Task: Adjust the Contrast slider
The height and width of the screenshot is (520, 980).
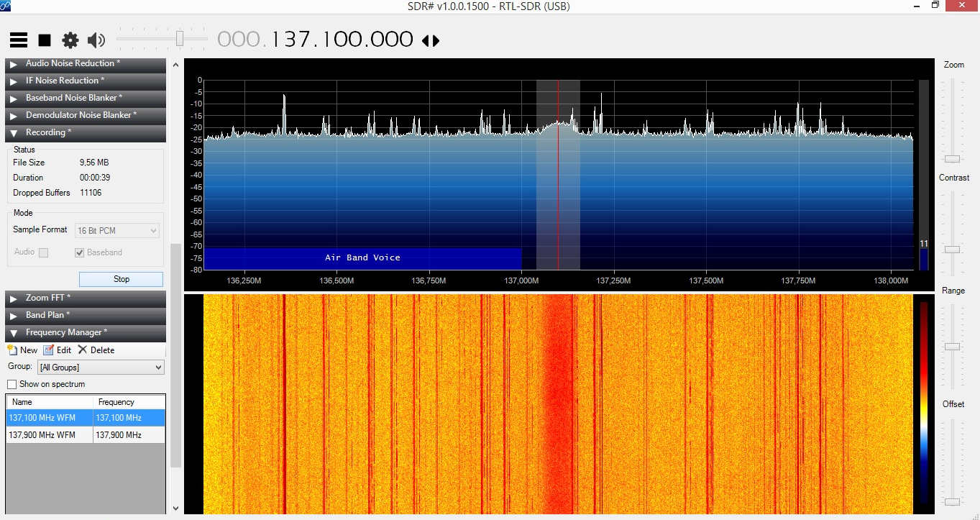Action: click(953, 249)
